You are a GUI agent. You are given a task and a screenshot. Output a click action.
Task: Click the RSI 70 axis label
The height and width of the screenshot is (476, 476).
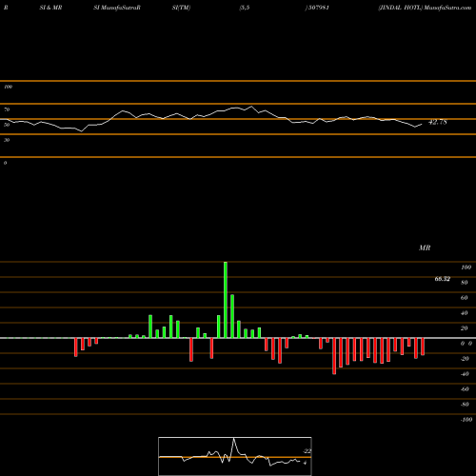7,109
